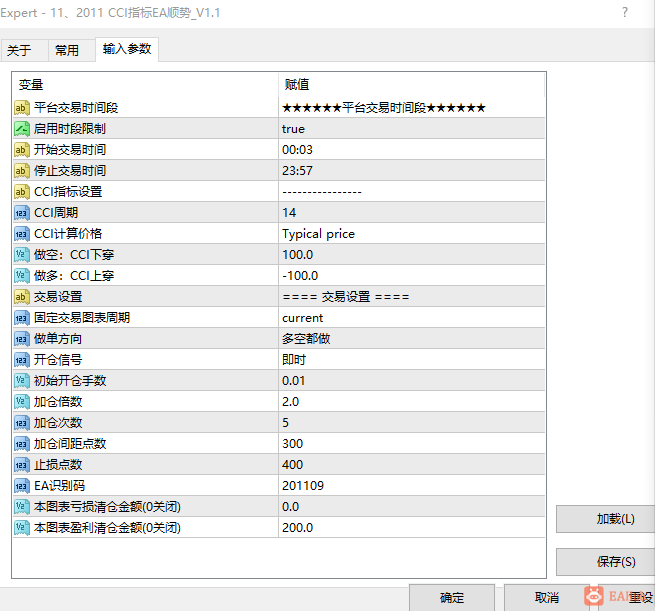655x611 pixels.
Task: Click the integer icon beside CCI计算价格
Action: [x=21, y=233]
